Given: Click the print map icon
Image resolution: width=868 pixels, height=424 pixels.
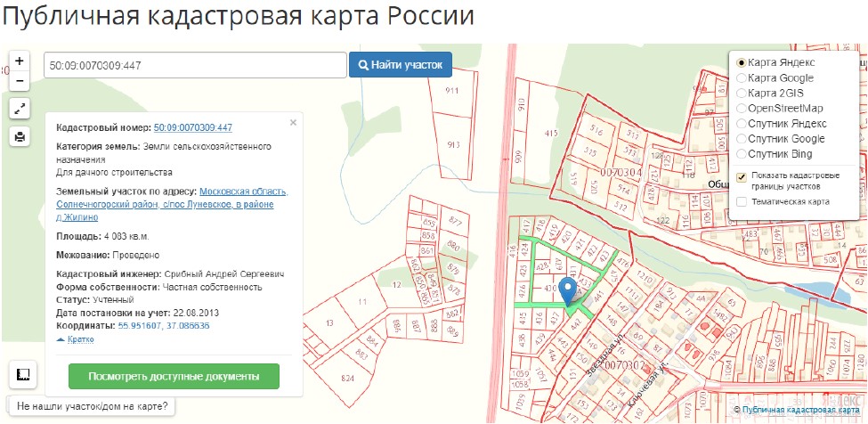Looking at the screenshot, I should coord(20,136).
